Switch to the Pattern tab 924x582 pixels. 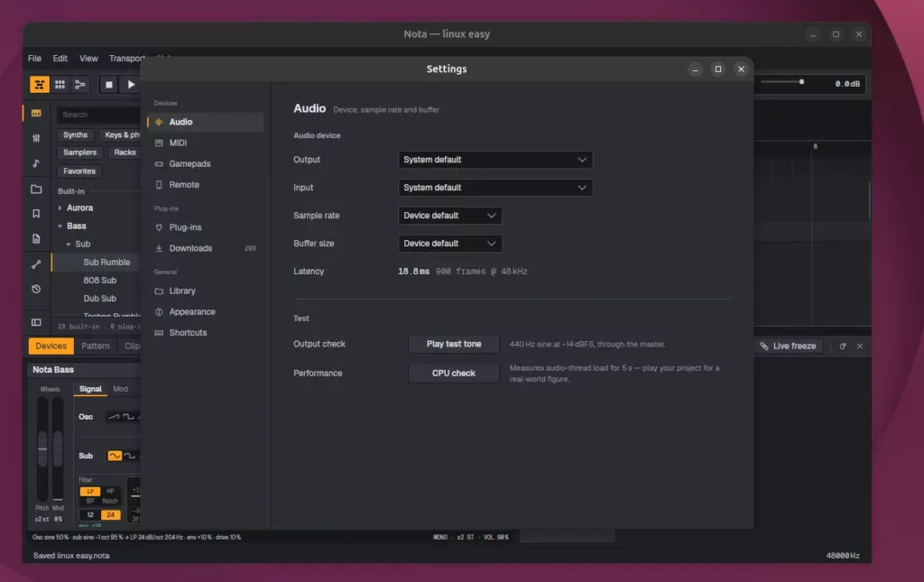pos(96,346)
